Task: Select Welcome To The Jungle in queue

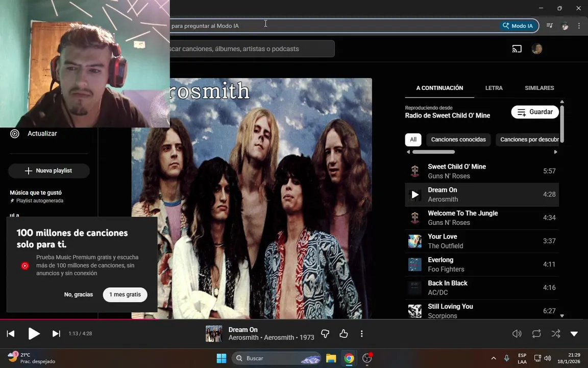Action: (x=482, y=218)
